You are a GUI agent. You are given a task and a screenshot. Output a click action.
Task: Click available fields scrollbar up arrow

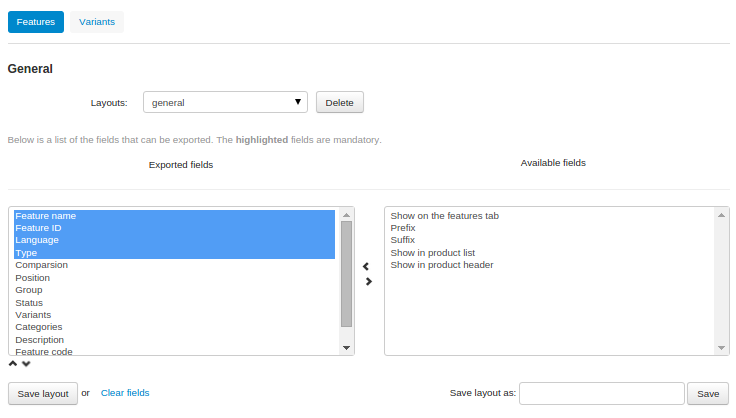coord(721,215)
